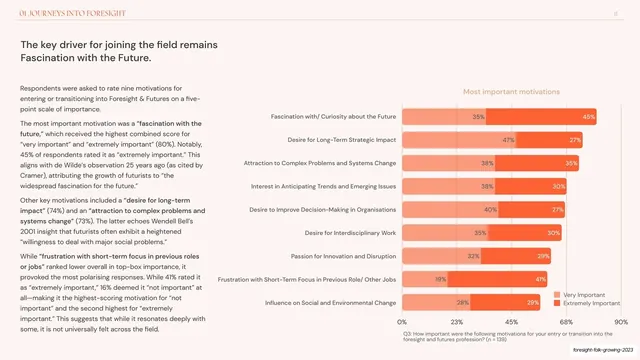Click the page number in top right corner
Viewport: 640px width, 360px height.
point(616,13)
